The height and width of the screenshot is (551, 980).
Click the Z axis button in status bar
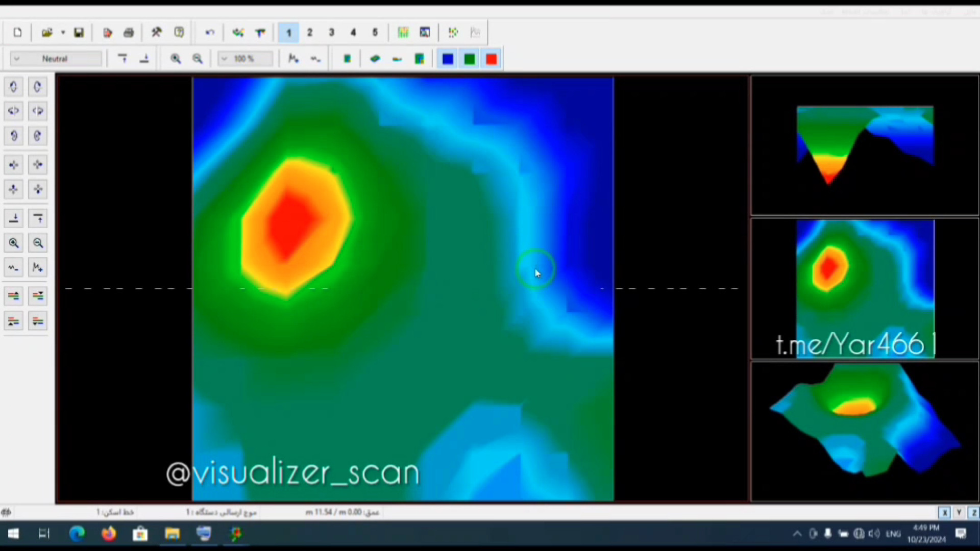pos(974,513)
